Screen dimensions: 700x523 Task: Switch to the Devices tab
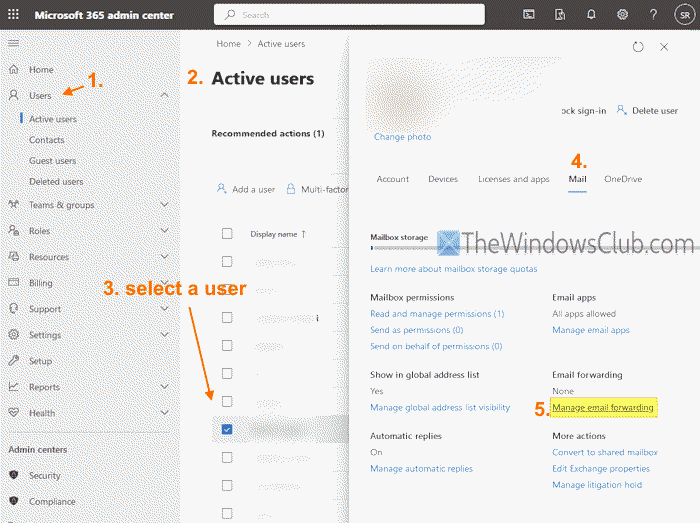tap(443, 179)
